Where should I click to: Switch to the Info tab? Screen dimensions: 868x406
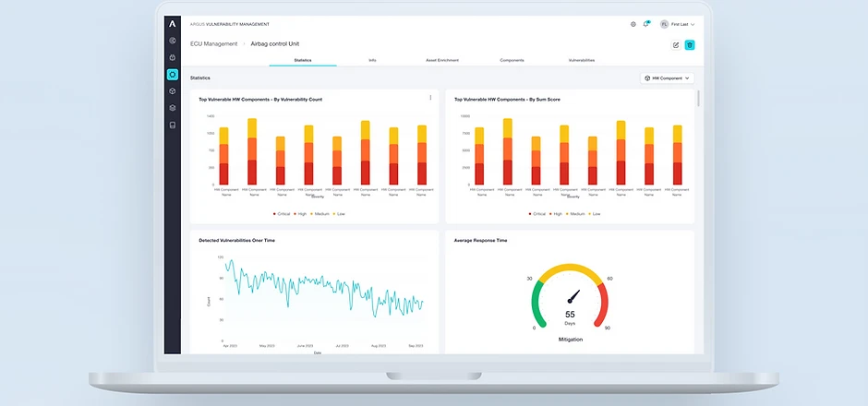(x=372, y=60)
